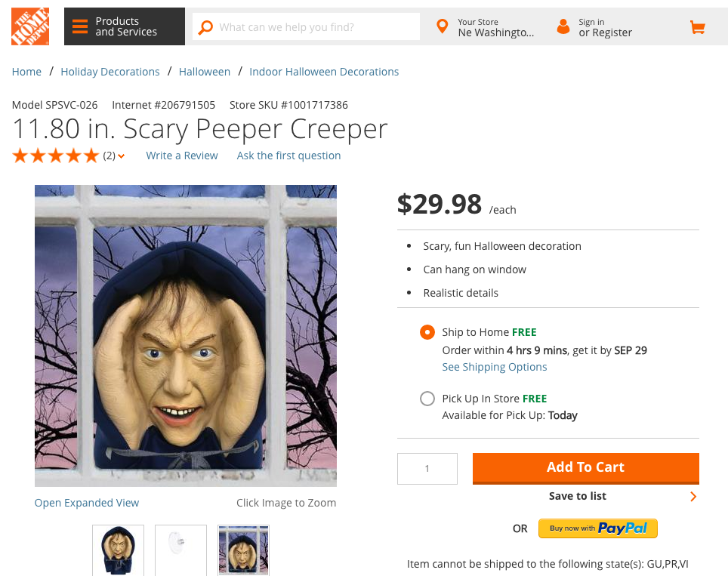The height and width of the screenshot is (576, 728).
Task: Click the quantity input field
Action: pos(427,469)
